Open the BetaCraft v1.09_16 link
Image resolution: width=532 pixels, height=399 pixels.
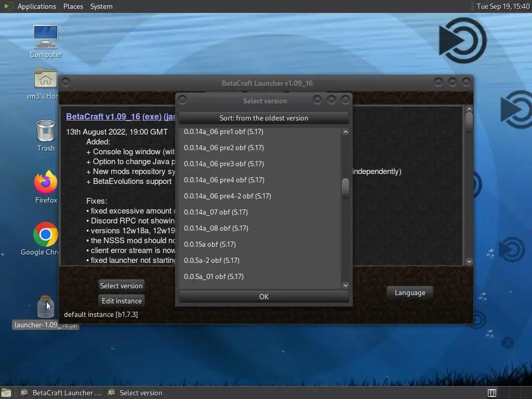coord(103,116)
